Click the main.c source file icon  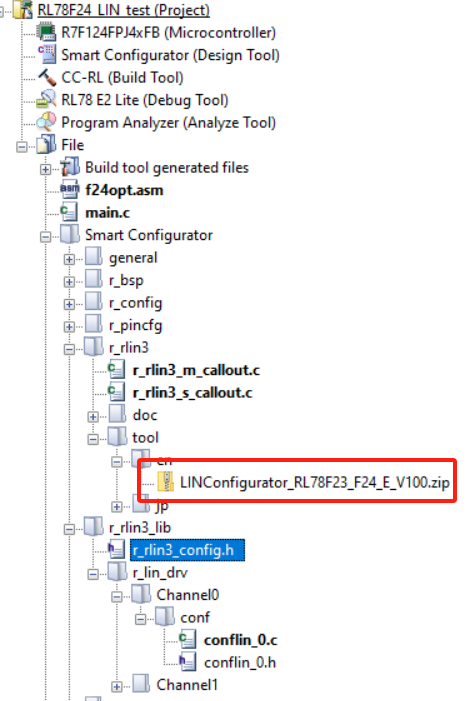(x=70, y=212)
